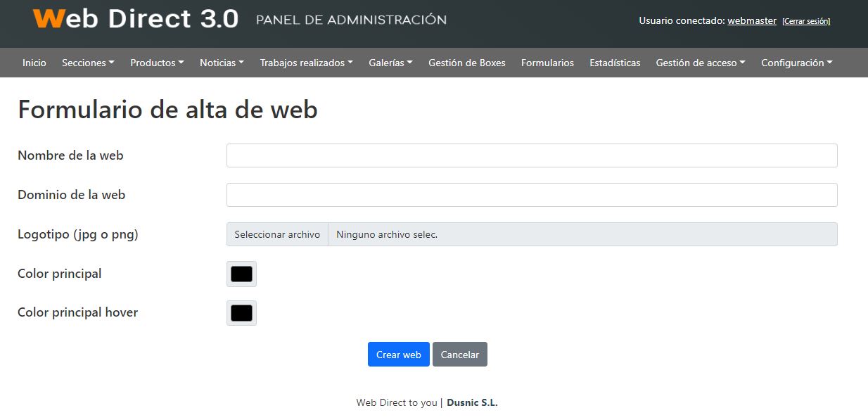Image resolution: width=868 pixels, height=420 pixels.
Task: Click Seleccionar archivo for the logotipo
Action: pyautogui.click(x=277, y=234)
